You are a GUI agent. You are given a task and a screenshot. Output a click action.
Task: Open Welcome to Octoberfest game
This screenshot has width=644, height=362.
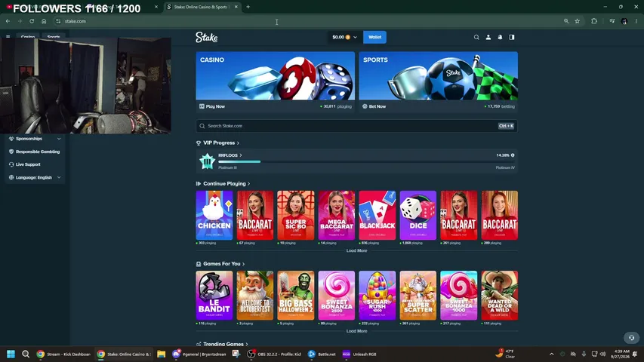tap(255, 296)
